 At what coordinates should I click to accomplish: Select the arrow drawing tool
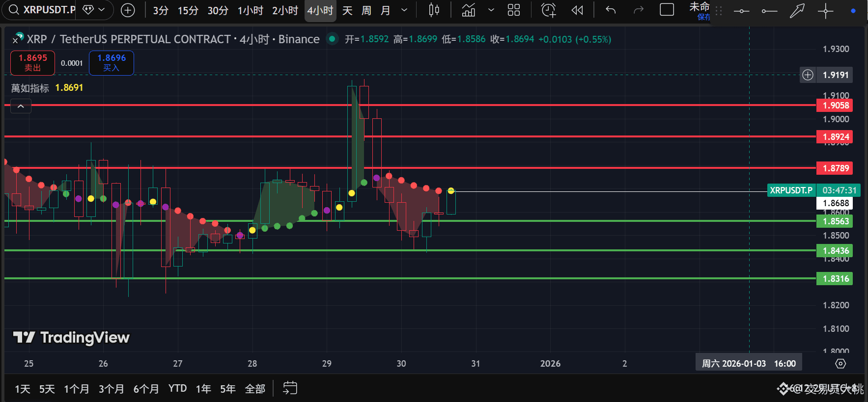pyautogui.click(x=797, y=11)
